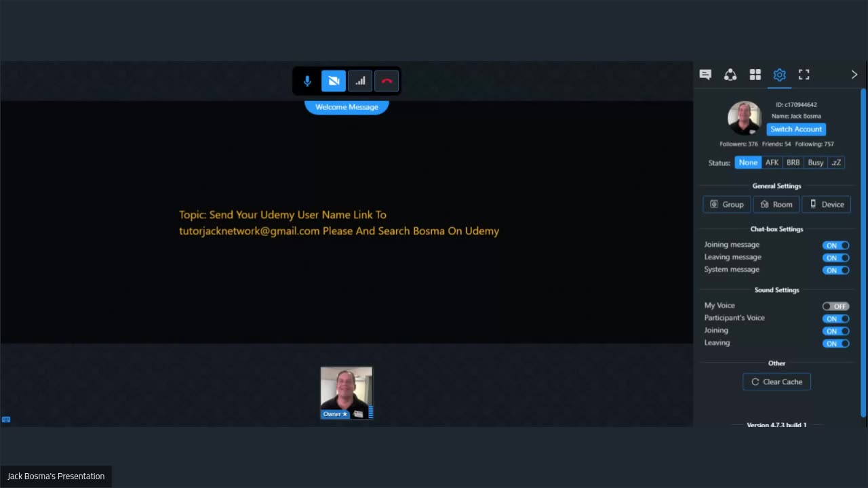Open Device general settings
The height and width of the screenshot is (488, 868).
827,205
